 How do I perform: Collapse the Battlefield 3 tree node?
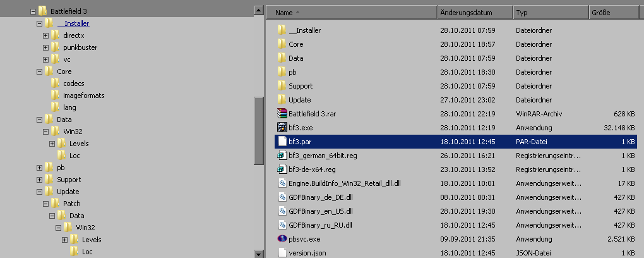[33, 11]
